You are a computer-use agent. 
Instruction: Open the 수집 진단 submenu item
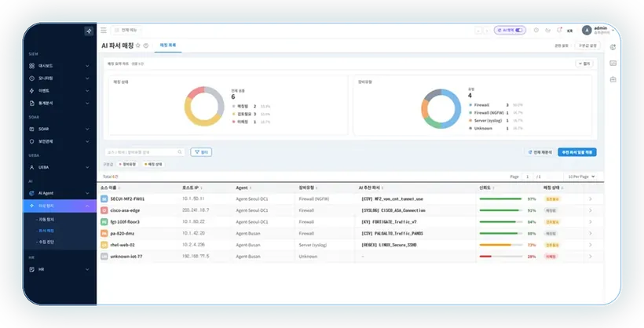(x=46, y=242)
